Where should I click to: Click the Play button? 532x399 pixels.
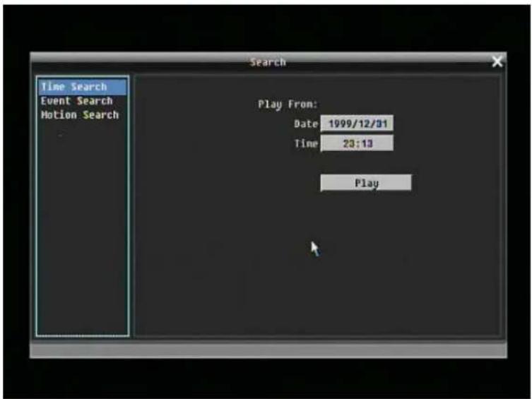(x=366, y=183)
